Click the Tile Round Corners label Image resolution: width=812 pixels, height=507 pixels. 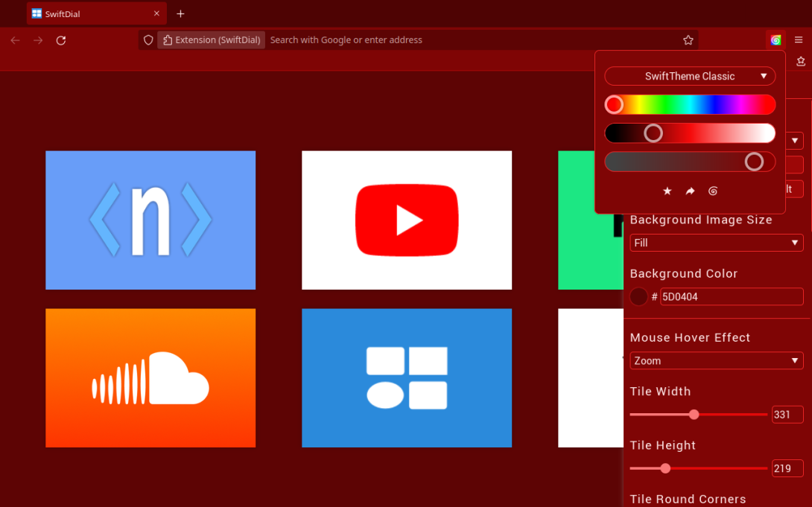click(688, 500)
